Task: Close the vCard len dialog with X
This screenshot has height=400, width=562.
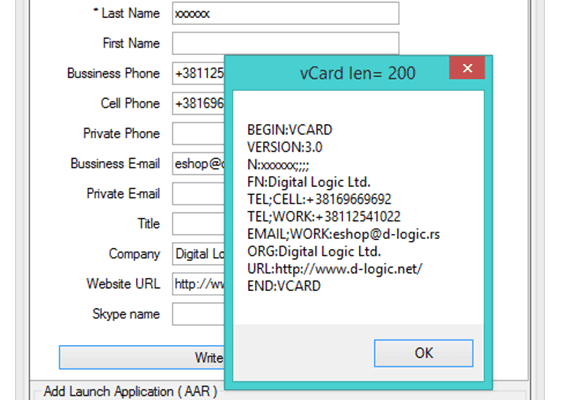Action: coord(467,68)
